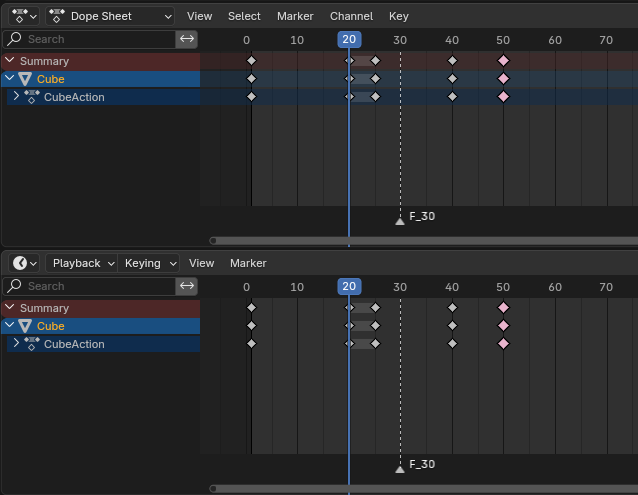The image size is (638, 495).
Task: Select Dope Sheet Cube keyframe at frame 40
Action: pyautogui.click(x=452, y=78)
